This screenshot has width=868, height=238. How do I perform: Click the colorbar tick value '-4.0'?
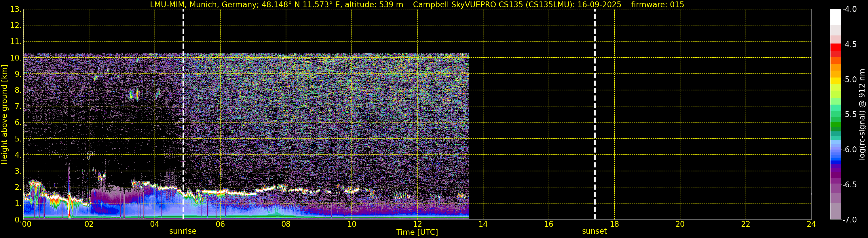(x=850, y=9)
